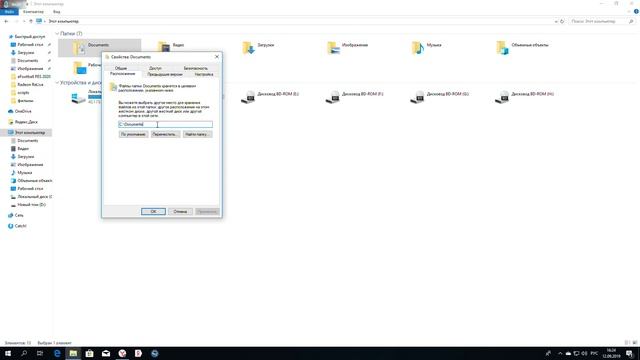Image resolution: width=640 pixels, height=360 pixels.
Task: Switch to the Общие tab in properties dialog
Action: click(121, 68)
